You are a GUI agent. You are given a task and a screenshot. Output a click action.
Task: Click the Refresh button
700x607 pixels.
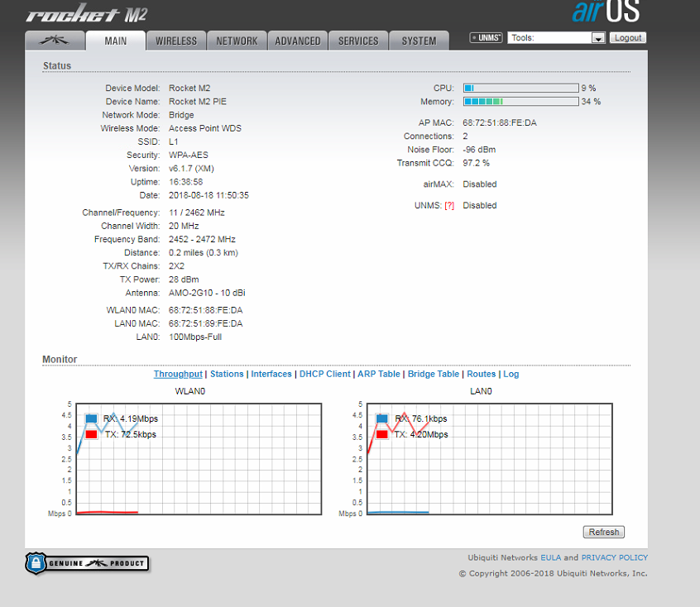(603, 532)
